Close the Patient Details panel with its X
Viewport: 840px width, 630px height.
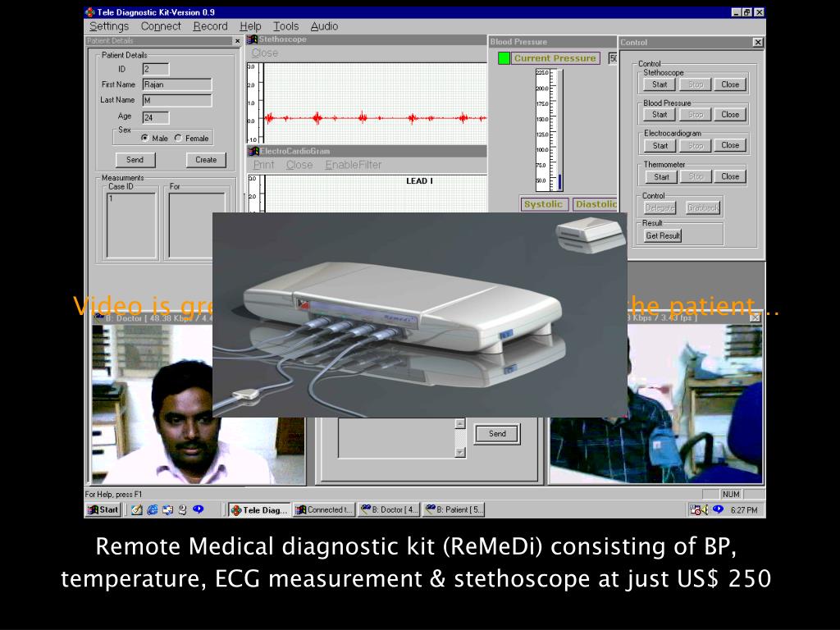coord(237,41)
